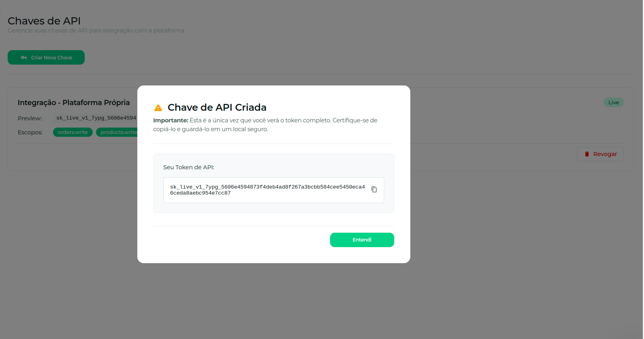Select the full API token text box
The width and height of the screenshot is (644, 339).
273,190
